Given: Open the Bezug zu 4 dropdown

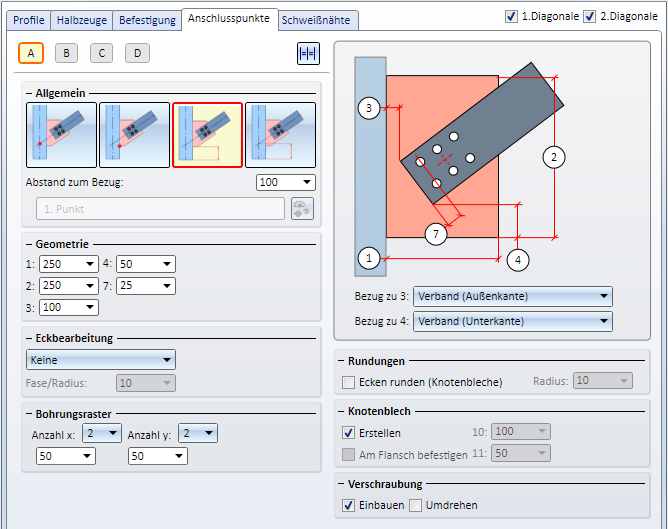Looking at the screenshot, I should [x=513, y=321].
